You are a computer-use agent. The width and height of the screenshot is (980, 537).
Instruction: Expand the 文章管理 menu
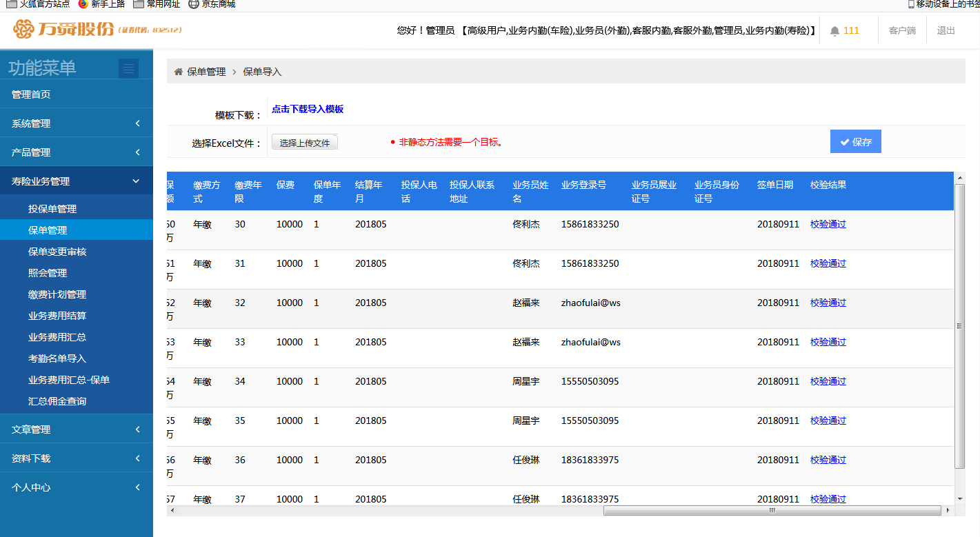pyautogui.click(x=76, y=429)
